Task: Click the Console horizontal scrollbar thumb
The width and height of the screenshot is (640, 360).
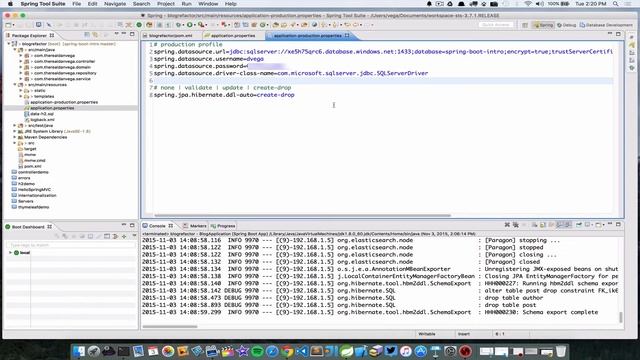Action: tap(170, 326)
